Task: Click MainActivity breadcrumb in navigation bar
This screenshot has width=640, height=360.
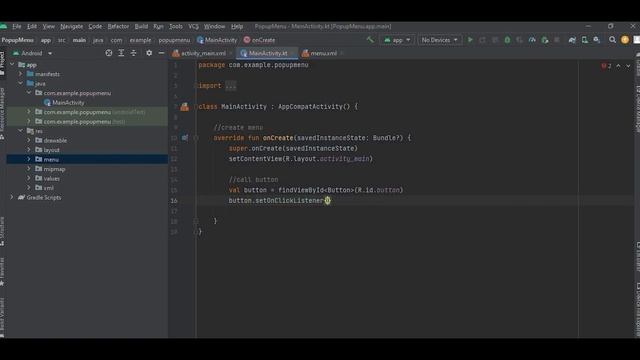Action: (217, 40)
